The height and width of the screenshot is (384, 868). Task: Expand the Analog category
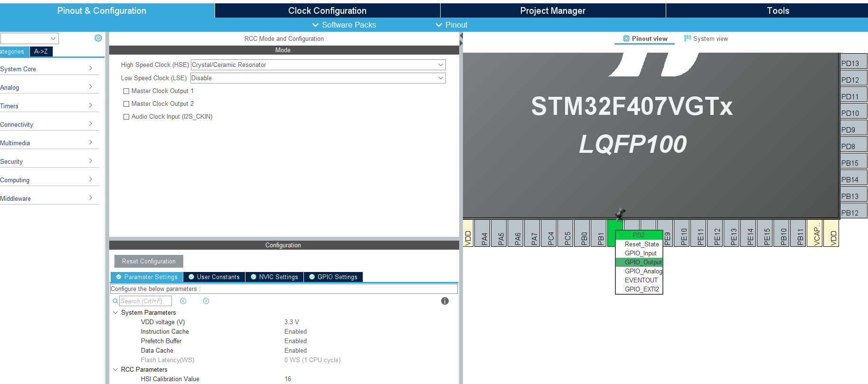coord(49,87)
